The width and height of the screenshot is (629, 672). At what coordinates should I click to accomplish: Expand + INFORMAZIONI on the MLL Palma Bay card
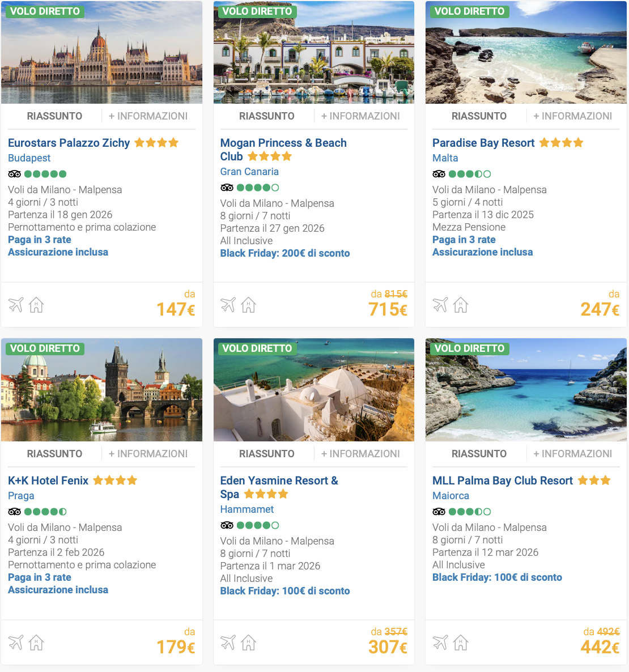pos(572,453)
